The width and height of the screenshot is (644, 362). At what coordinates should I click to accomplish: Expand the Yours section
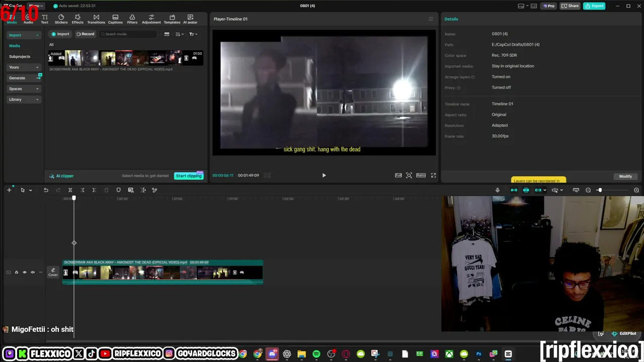point(24,67)
